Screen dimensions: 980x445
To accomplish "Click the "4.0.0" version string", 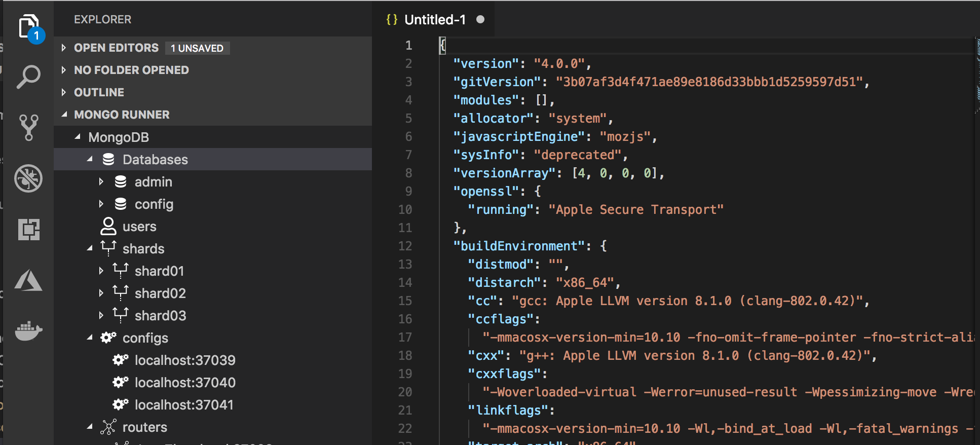I will click(559, 64).
